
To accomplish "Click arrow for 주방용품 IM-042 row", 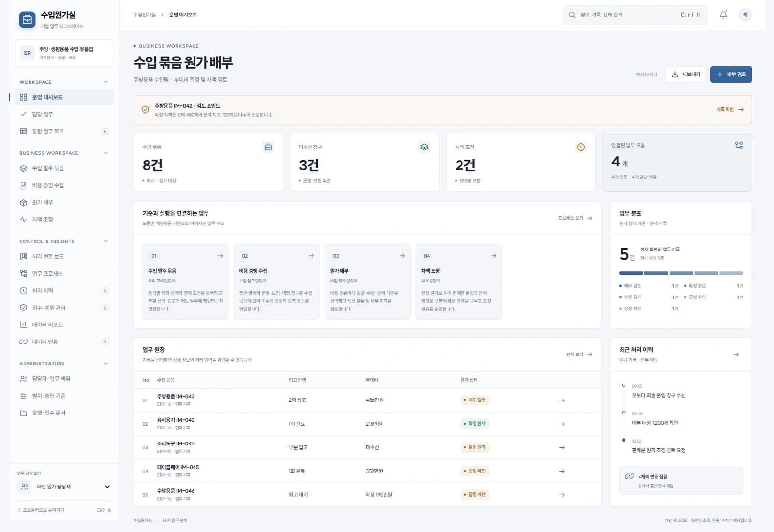I will [562, 400].
